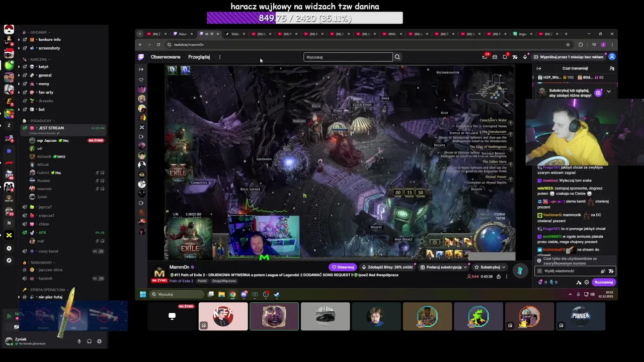Click Twitch stream share icon
The image size is (644, 362).
tap(499, 277)
